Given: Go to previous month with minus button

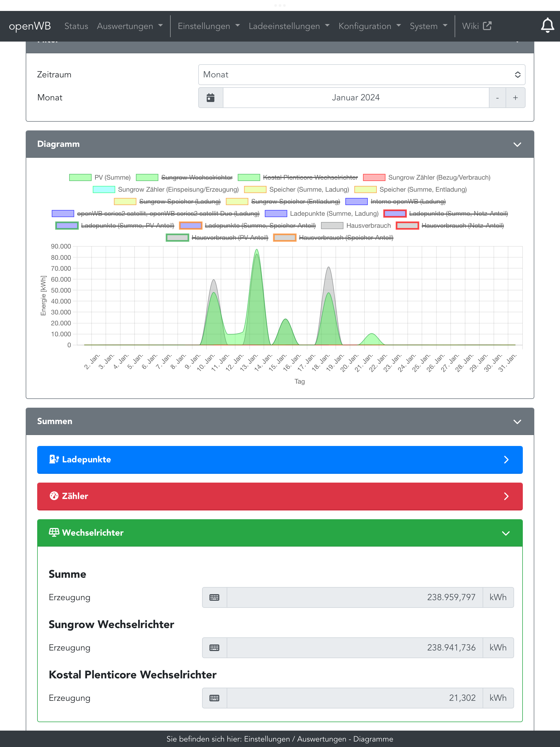Looking at the screenshot, I should point(497,98).
